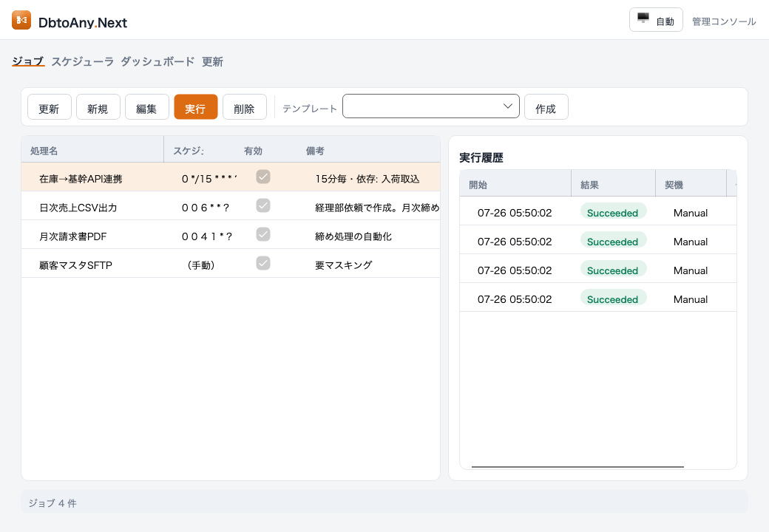Click the 結果 column header

coord(613,185)
